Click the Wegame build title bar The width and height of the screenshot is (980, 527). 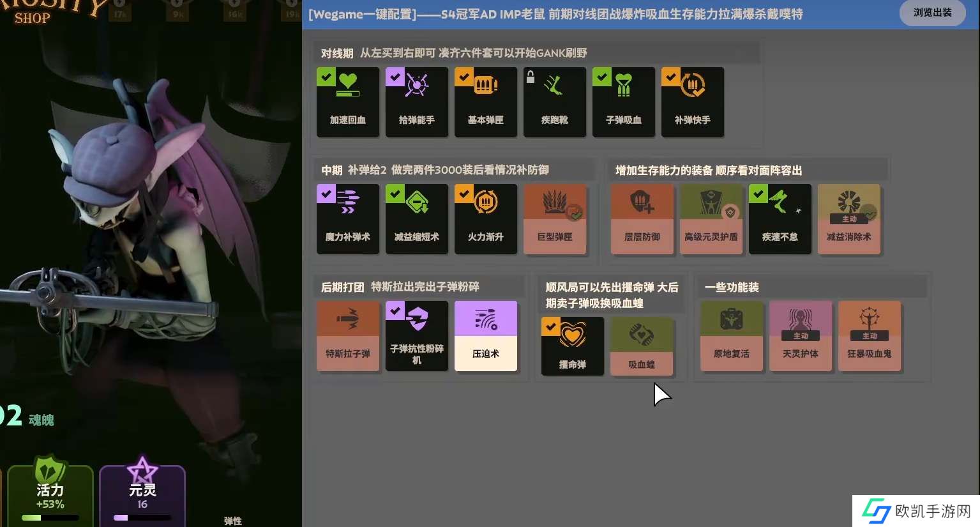coord(555,14)
